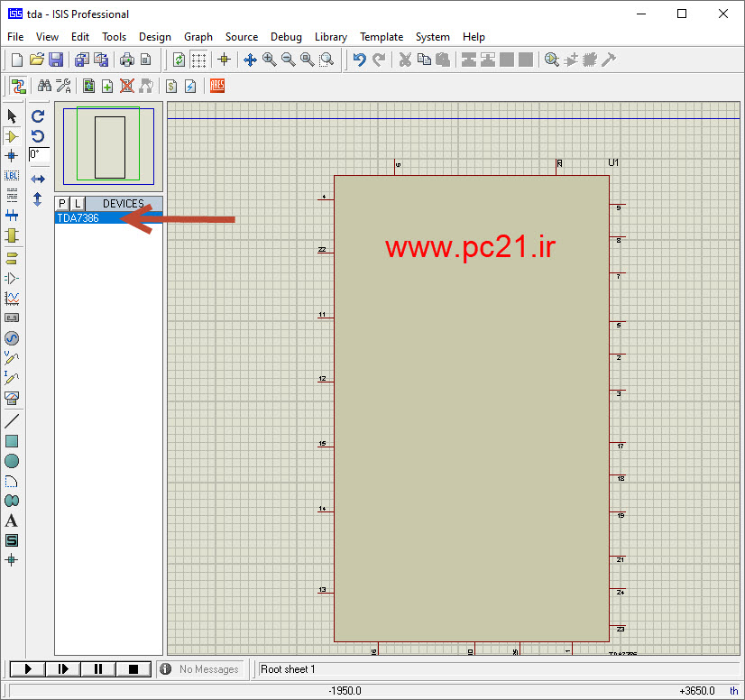Start the simulation with the Play button
This screenshot has height=700, width=745.
click(28, 669)
